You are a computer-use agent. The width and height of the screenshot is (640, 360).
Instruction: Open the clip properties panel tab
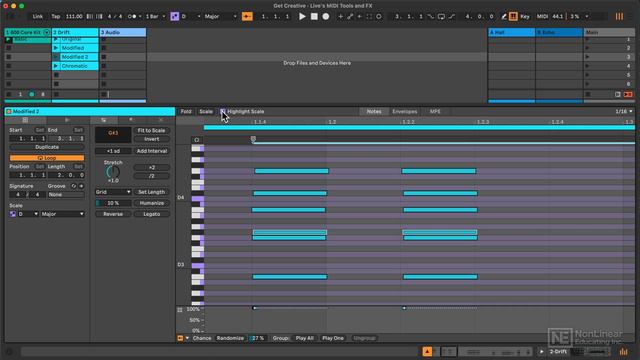[x=25, y=120]
